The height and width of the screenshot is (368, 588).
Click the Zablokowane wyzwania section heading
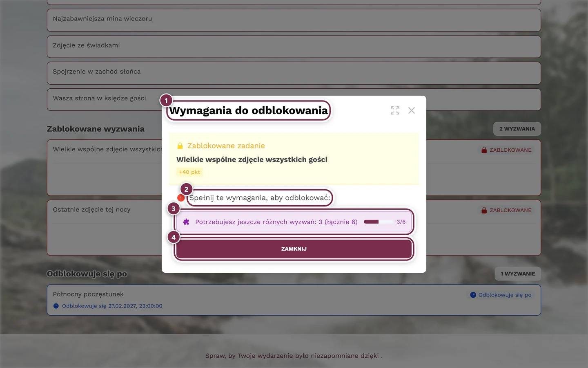pos(96,129)
